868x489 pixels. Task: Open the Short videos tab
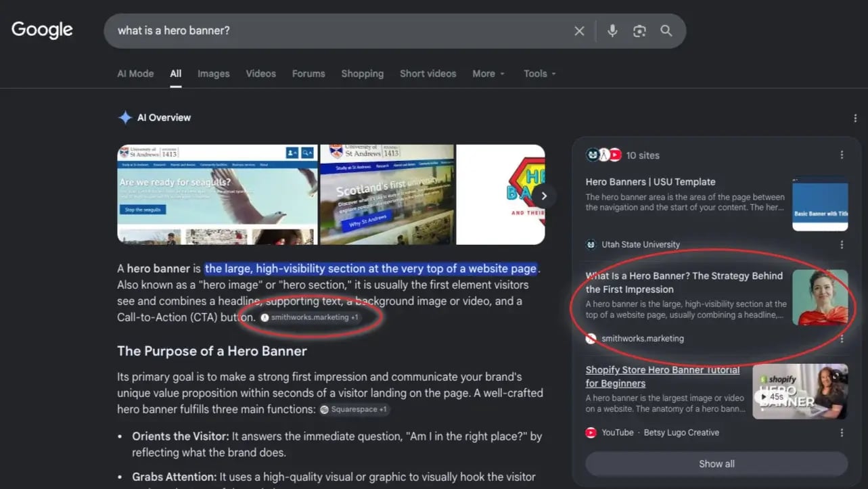(428, 74)
